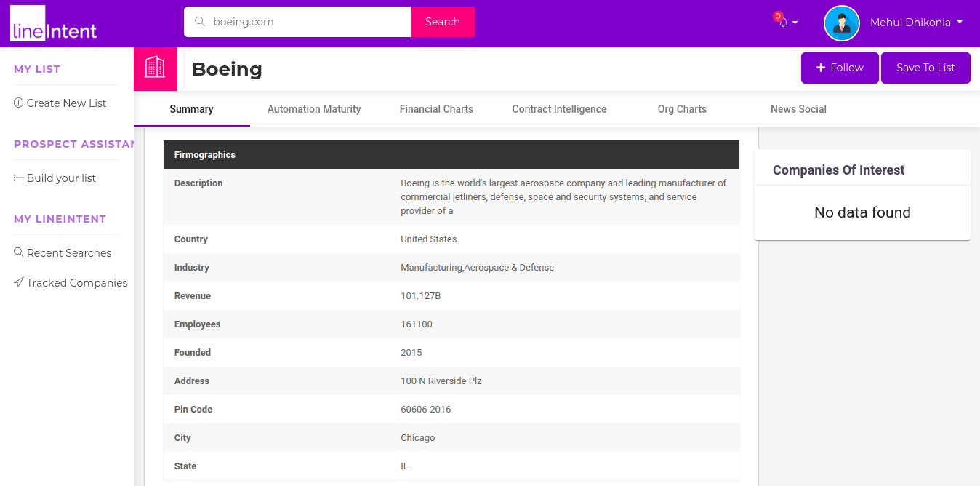
Task: Click the Save To List button
Action: coord(925,68)
